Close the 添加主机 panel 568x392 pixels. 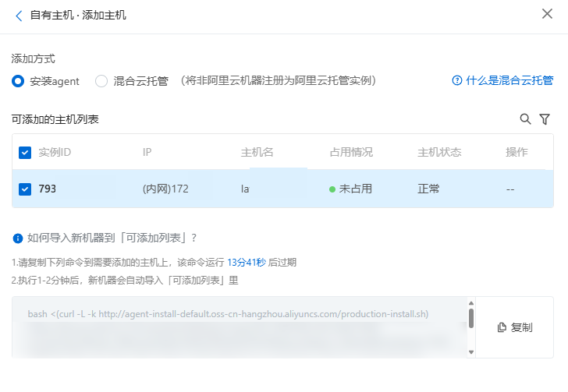547,14
